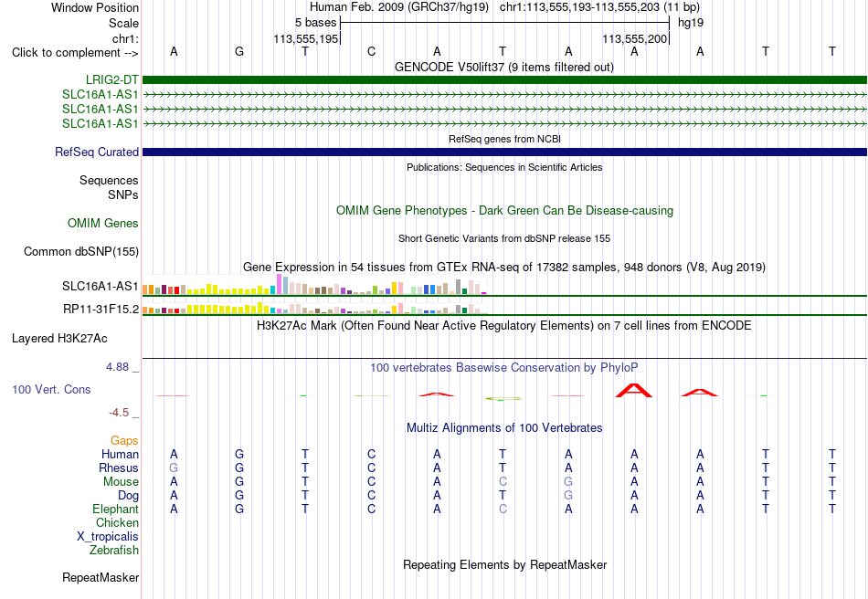Click the Common dbSNP(155) track label
Viewport: 868px width, 599px height.
click(81, 252)
